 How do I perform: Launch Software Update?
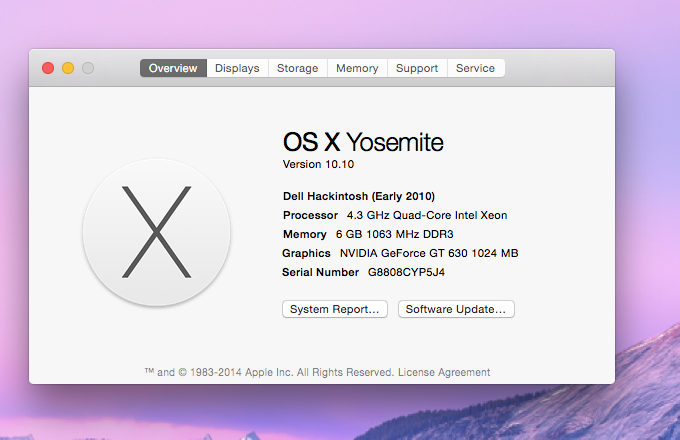pos(457,310)
